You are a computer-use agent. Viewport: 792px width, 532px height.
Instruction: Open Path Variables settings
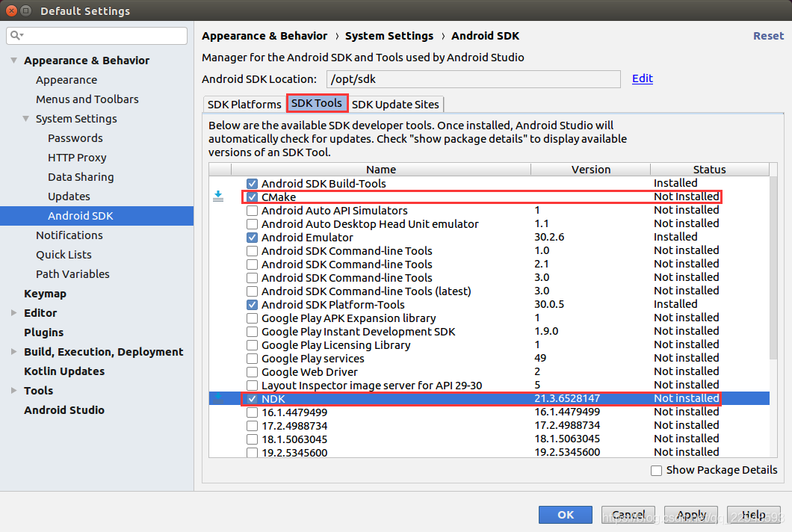(72, 273)
